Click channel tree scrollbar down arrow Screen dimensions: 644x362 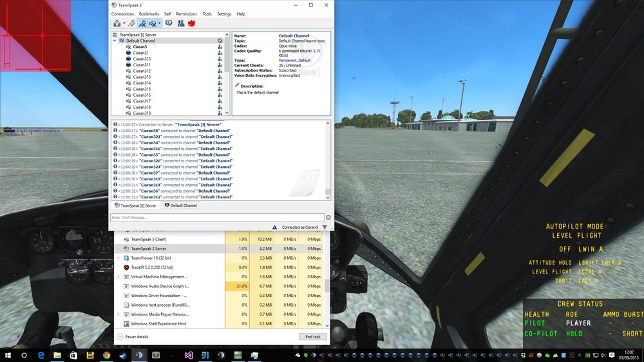point(227,113)
